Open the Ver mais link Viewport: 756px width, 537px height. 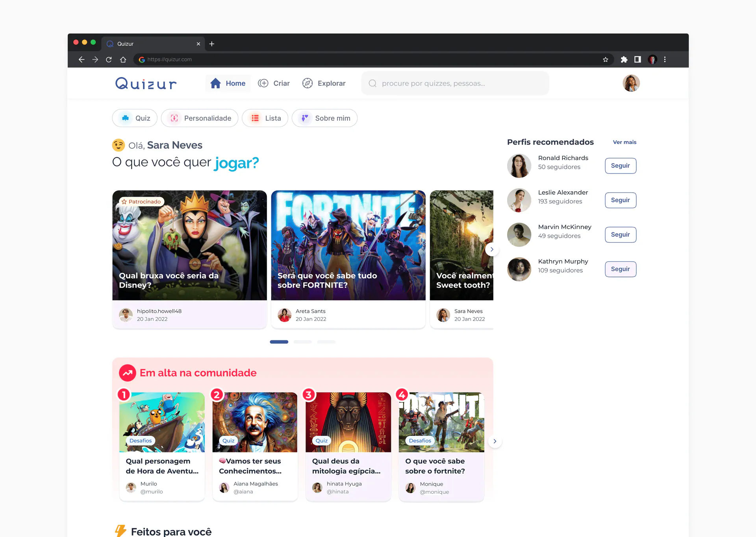click(624, 142)
